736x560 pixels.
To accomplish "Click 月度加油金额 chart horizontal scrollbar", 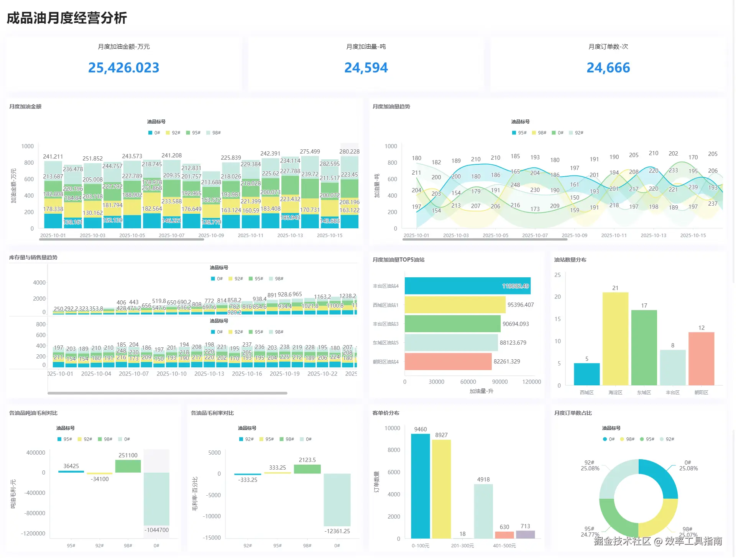I will pos(122,239).
